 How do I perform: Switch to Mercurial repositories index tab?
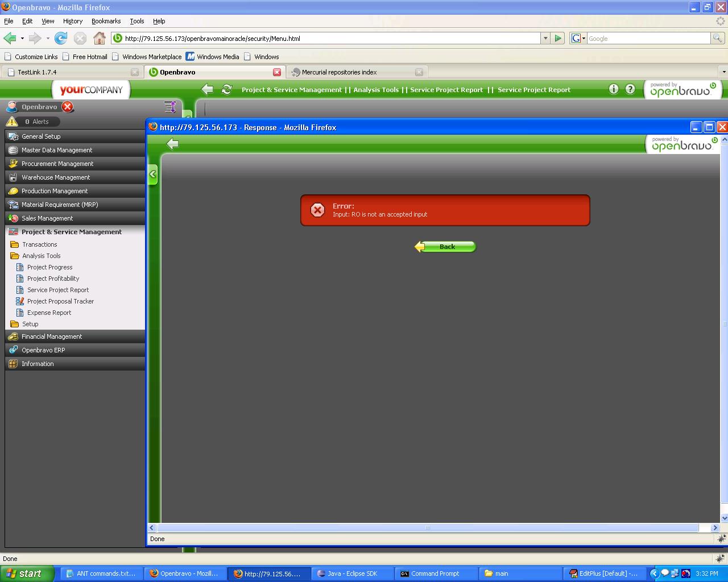click(x=357, y=72)
